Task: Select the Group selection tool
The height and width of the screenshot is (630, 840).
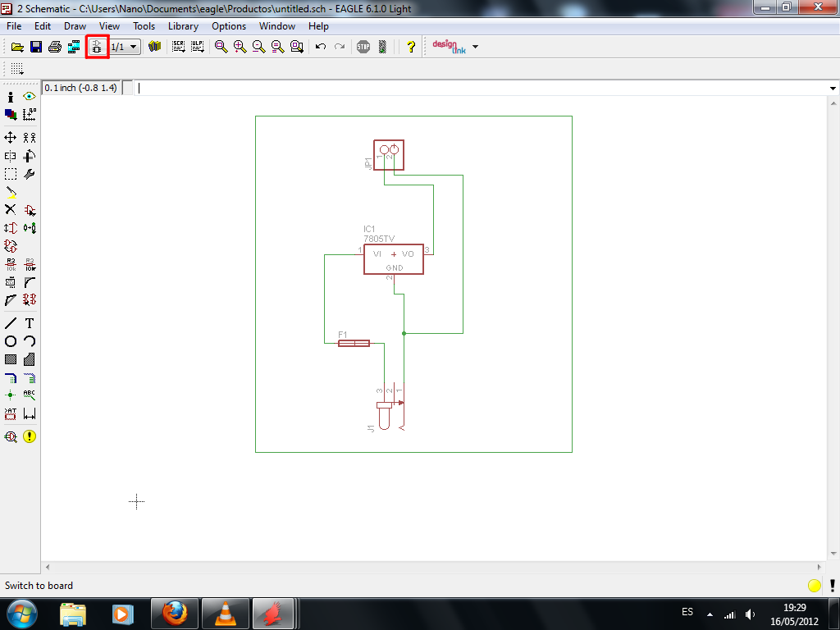Action: pyautogui.click(x=10, y=174)
